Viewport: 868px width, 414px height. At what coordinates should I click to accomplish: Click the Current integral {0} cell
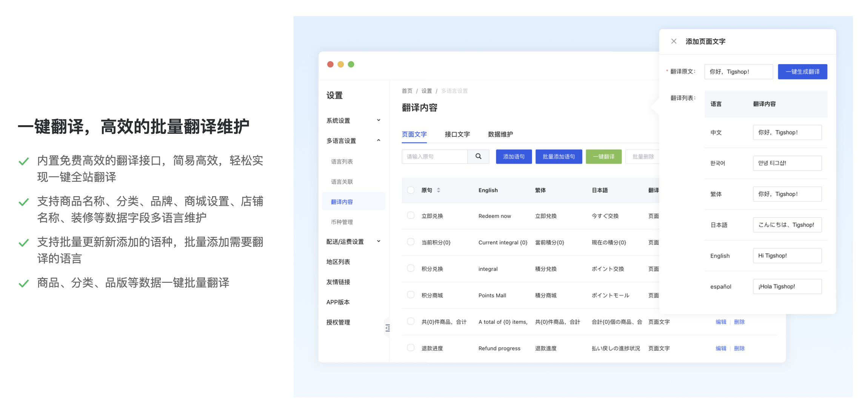(x=503, y=242)
